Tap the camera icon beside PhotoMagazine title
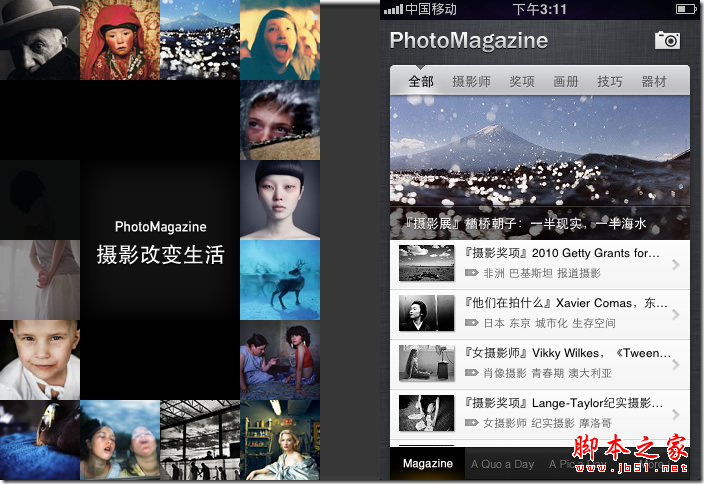The image size is (704, 484). pyautogui.click(x=668, y=40)
